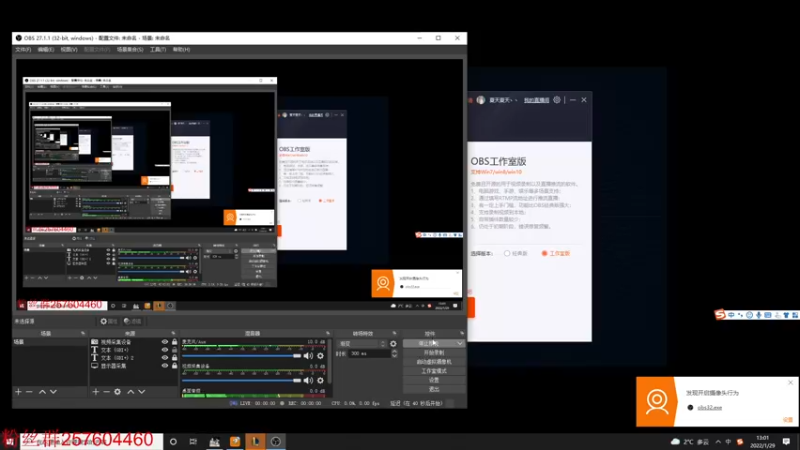This screenshot has width=800, height=450.
Task: Remove the selected source with minus icon
Action: [106, 391]
